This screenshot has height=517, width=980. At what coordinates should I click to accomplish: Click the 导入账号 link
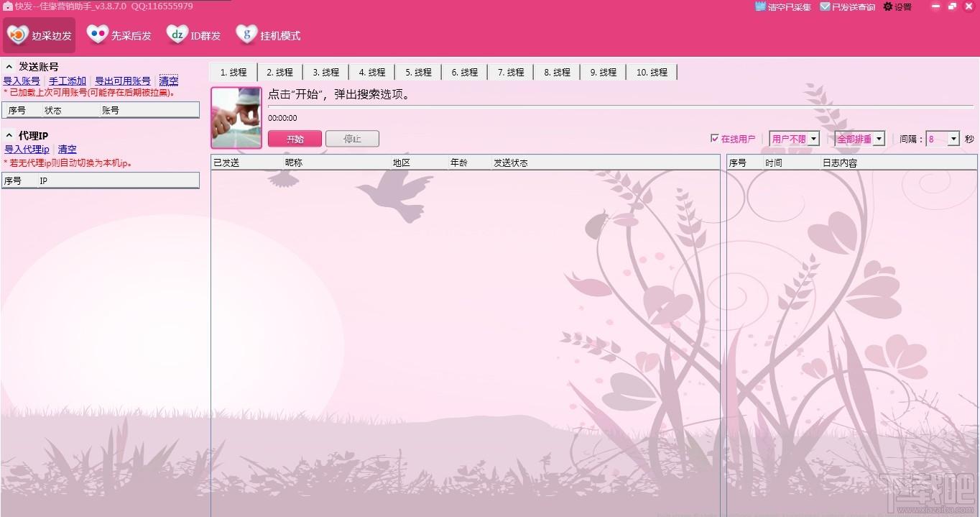pos(22,81)
